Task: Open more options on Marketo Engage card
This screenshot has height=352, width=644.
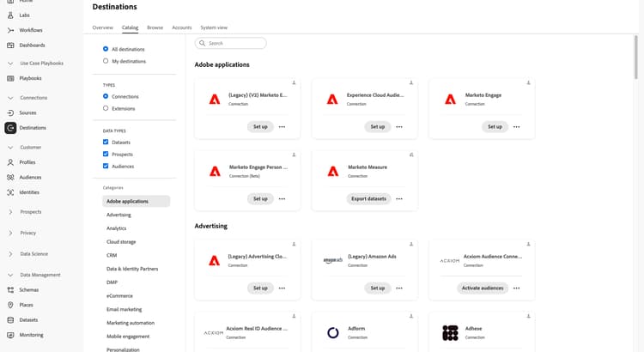Action: coord(516,127)
